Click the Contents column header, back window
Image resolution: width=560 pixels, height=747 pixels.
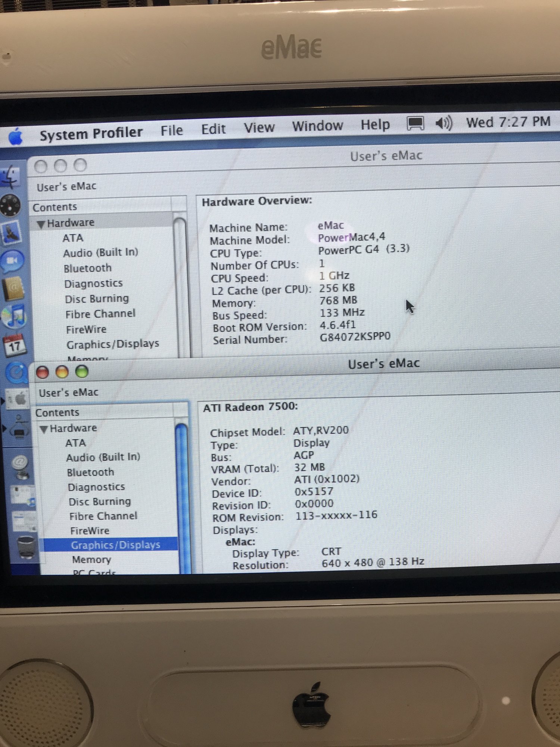coord(102,207)
